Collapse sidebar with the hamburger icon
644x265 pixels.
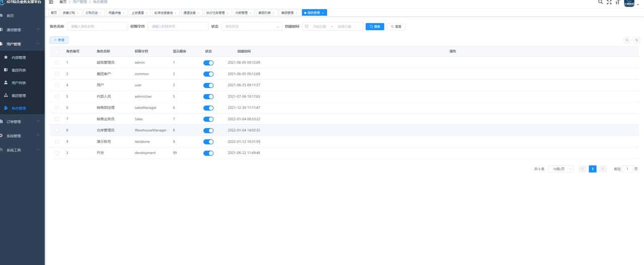(x=51, y=2)
